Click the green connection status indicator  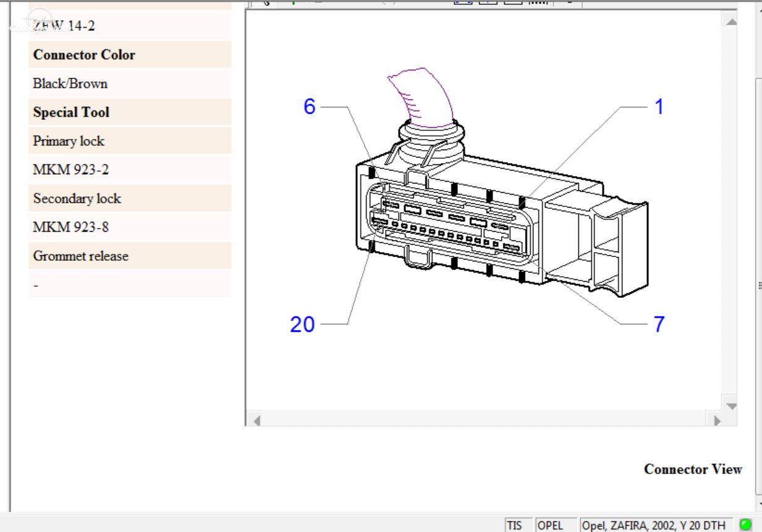pyautogui.click(x=745, y=525)
